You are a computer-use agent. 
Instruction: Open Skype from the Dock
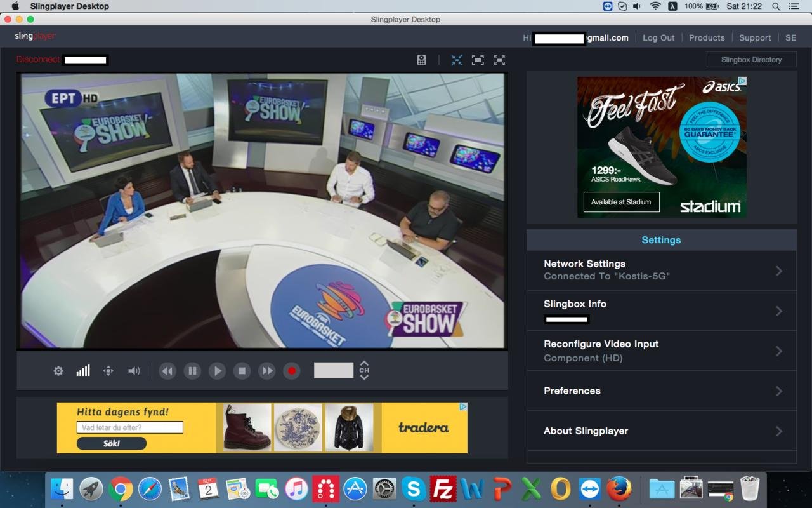pyautogui.click(x=414, y=489)
